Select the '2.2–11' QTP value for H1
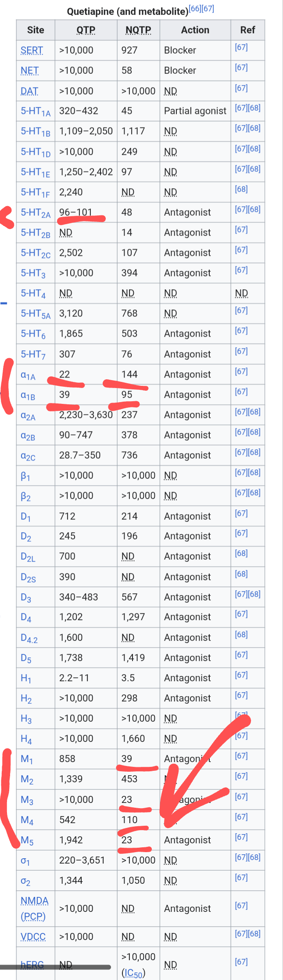 pos(74,678)
